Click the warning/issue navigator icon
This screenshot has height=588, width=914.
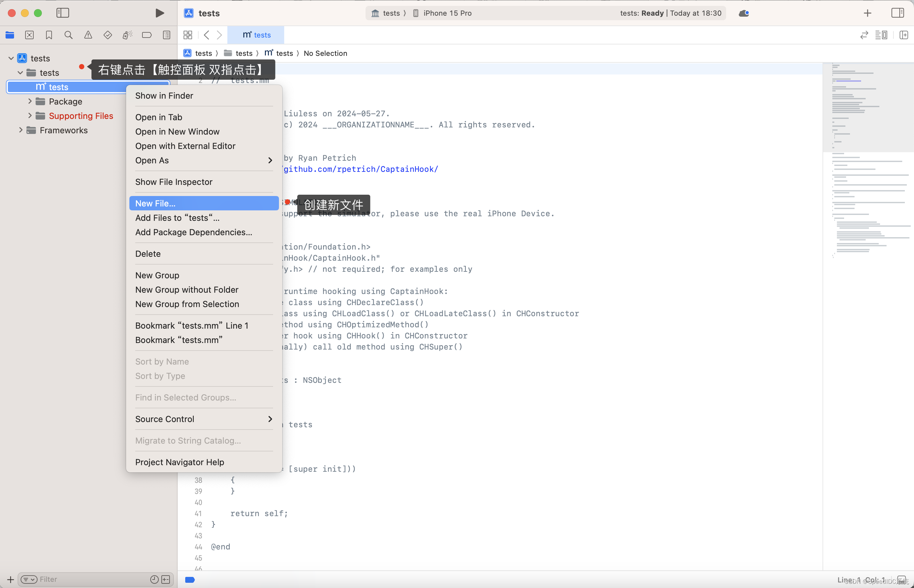(x=87, y=35)
